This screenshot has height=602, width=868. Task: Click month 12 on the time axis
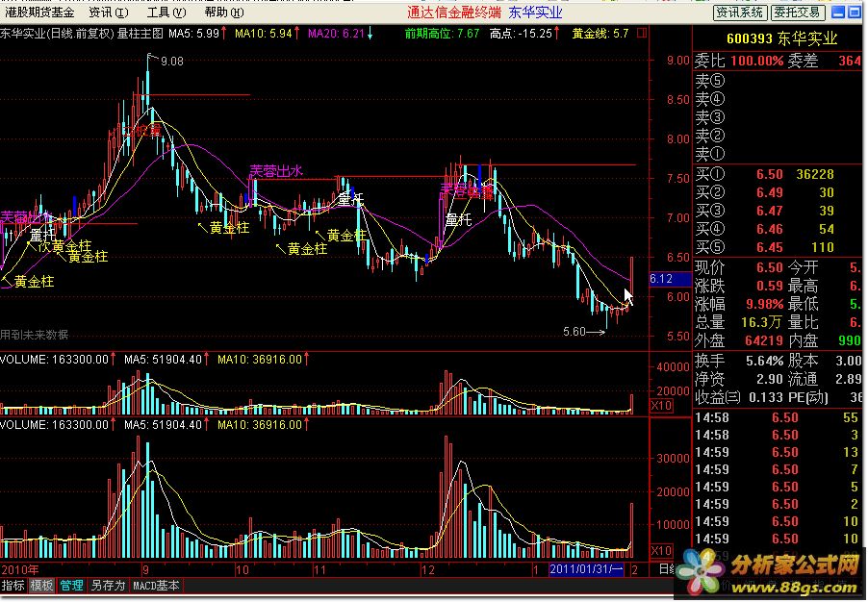click(427, 569)
